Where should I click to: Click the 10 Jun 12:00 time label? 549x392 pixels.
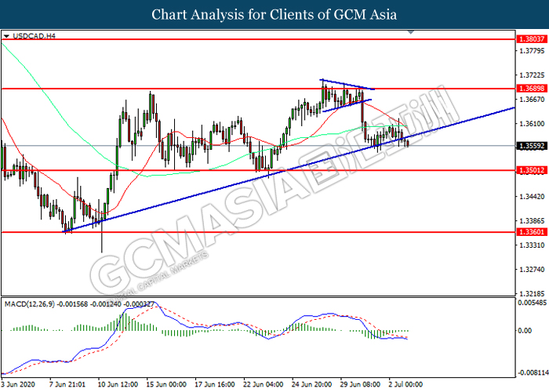(118, 384)
